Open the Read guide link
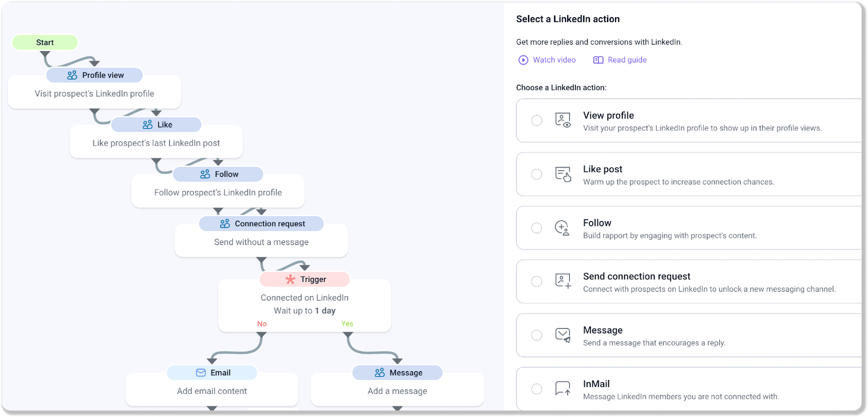 (620, 60)
